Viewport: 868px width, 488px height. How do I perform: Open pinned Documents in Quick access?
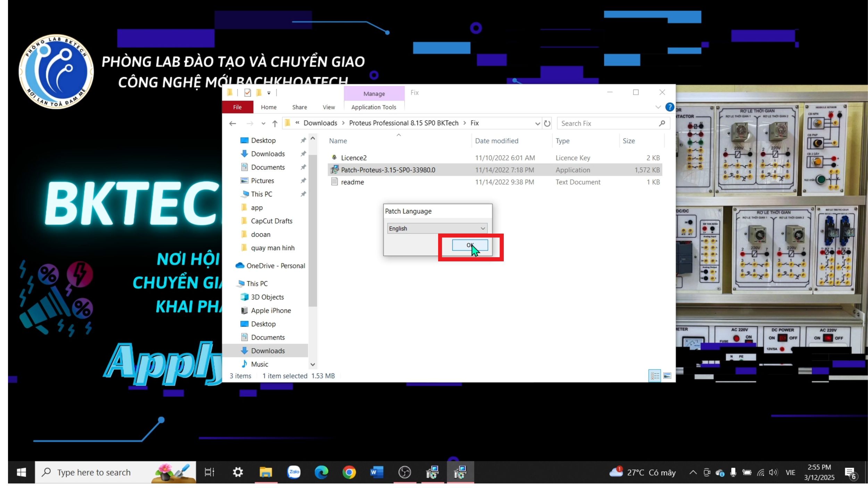(268, 167)
